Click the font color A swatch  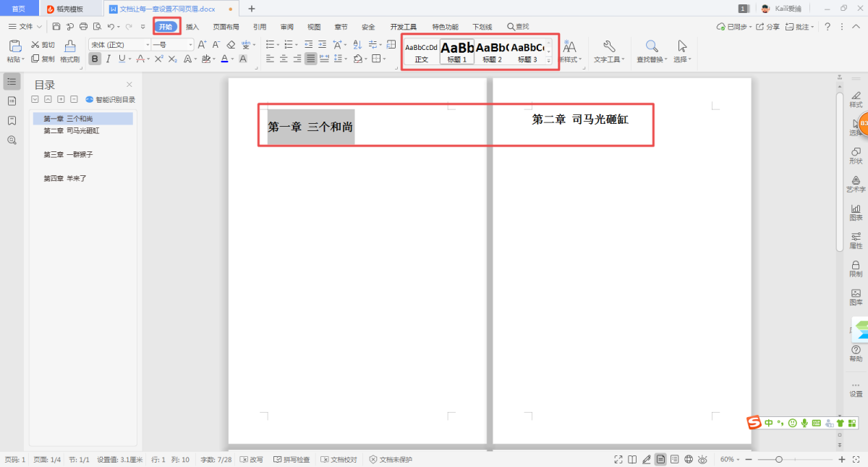pos(225,59)
